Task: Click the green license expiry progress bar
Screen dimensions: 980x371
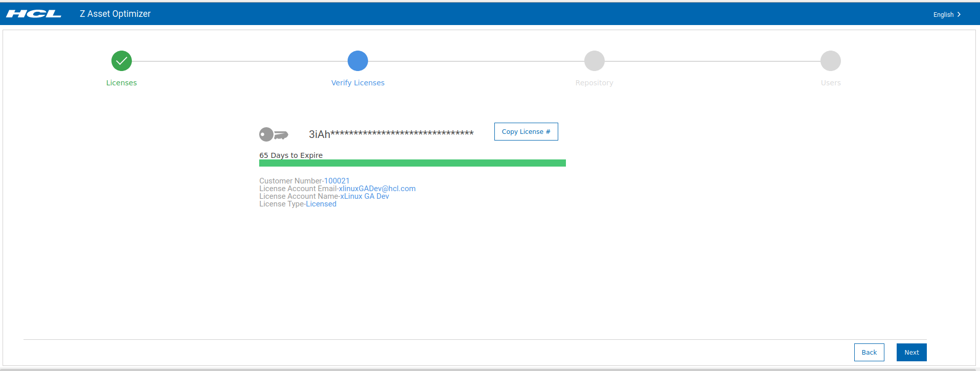Action: coord(413,163)
